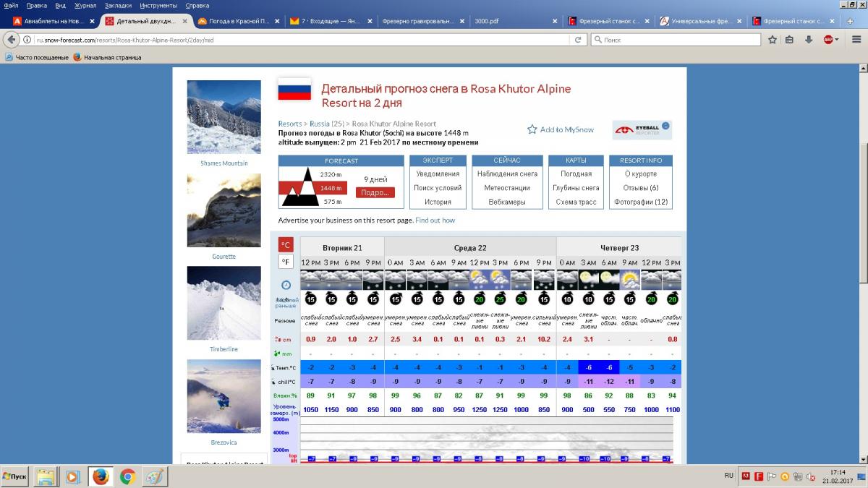Click the Russian flag icon
This screenshot has width=868, height=488.
tap(294, 90)
